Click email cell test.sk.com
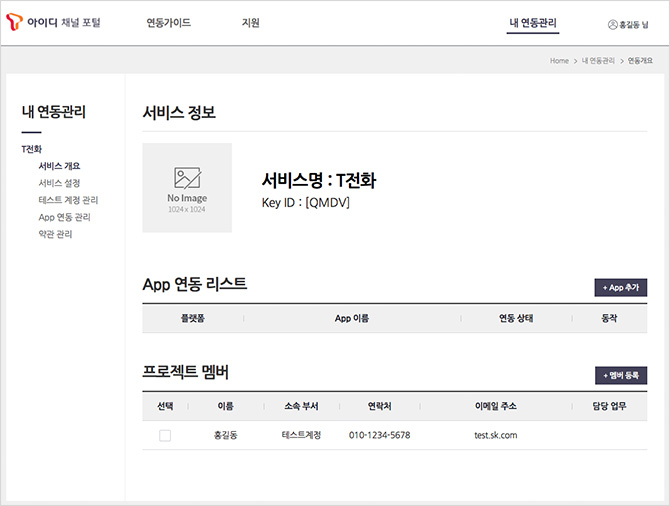The height and width of the screenshot is (506, 670). pyautogui.click(x=496, y=435)
